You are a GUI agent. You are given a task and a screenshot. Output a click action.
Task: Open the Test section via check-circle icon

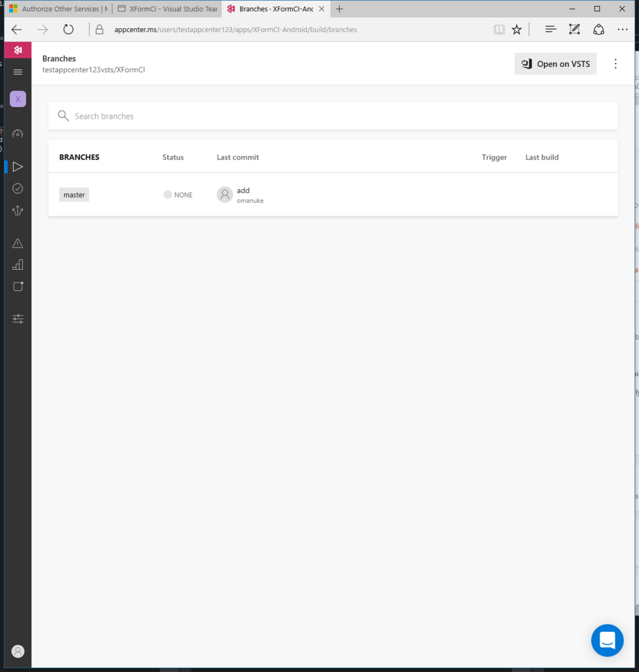click(x=17, y=188)
